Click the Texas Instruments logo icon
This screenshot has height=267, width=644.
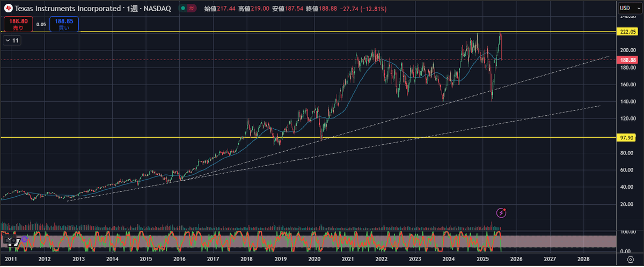(x=8, y=9)
